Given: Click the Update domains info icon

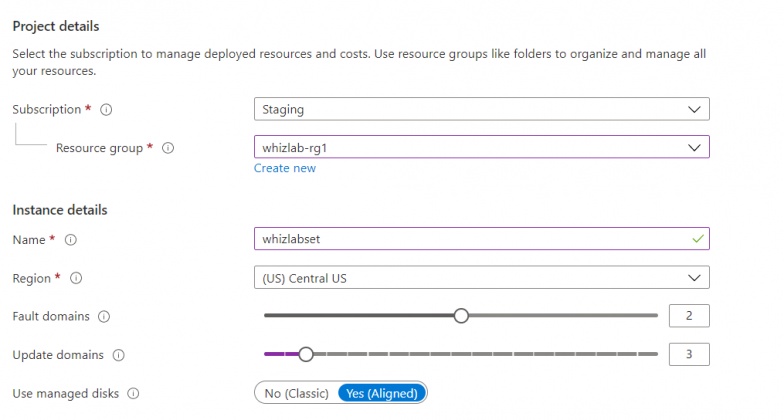Looking at the screenshot, I should [x=119, y=355].
